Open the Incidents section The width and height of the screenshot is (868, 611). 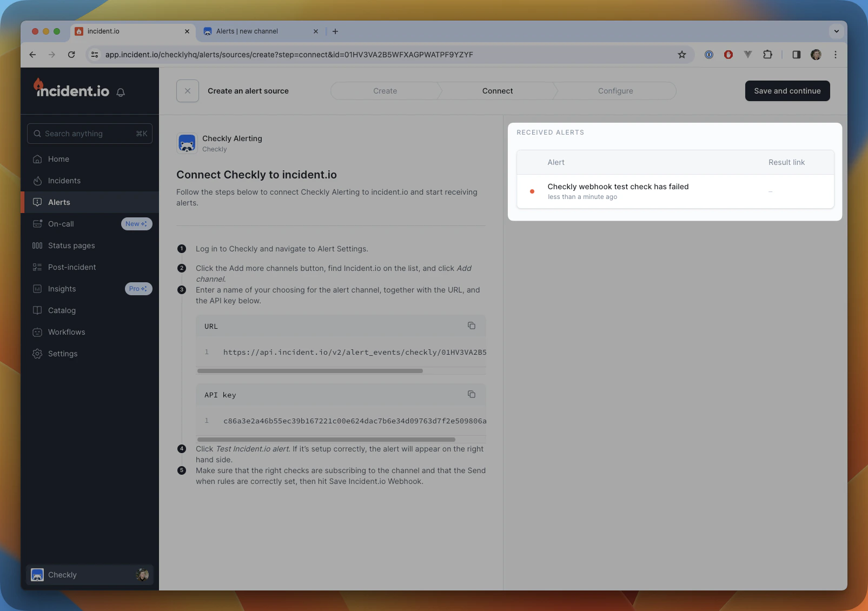pos(64,181)
